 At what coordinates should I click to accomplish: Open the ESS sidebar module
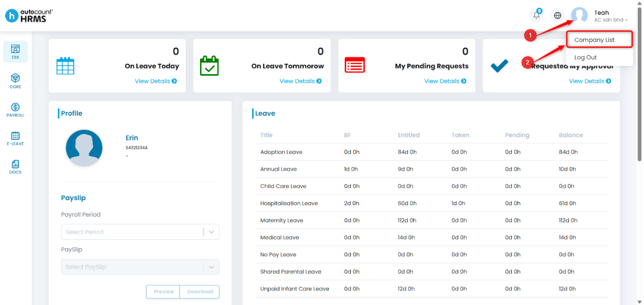coord(16,51)
